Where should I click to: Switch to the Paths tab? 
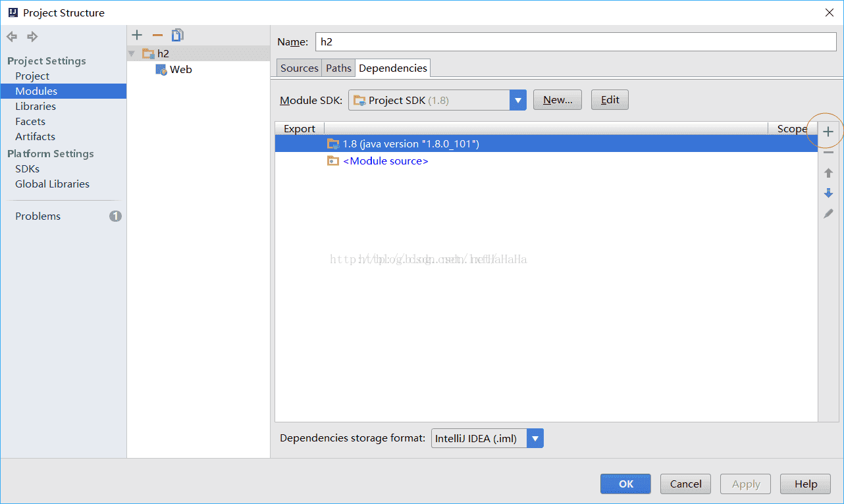[338, 68]
